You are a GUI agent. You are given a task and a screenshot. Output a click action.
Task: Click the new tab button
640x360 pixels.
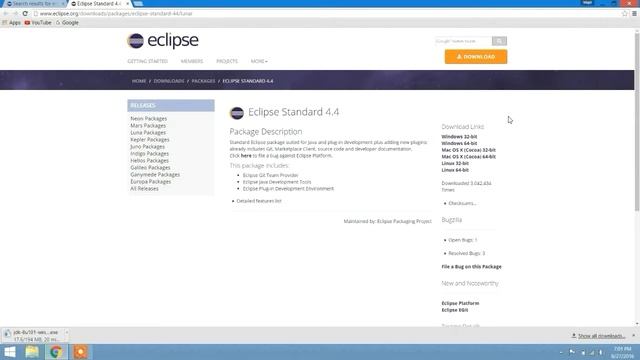click(x=138, y=4)
